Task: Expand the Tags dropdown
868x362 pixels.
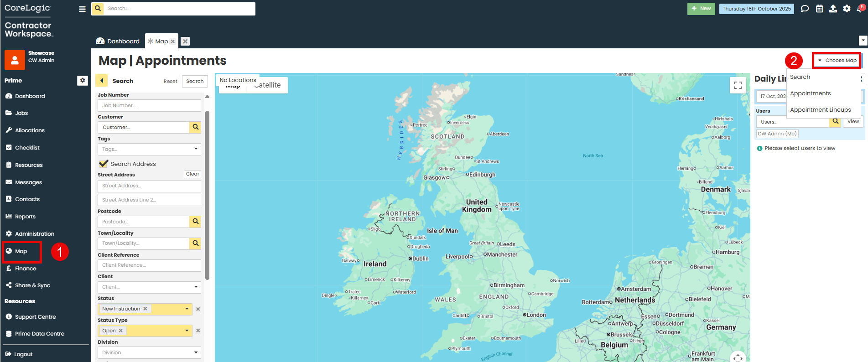Action: pos(196,149)
